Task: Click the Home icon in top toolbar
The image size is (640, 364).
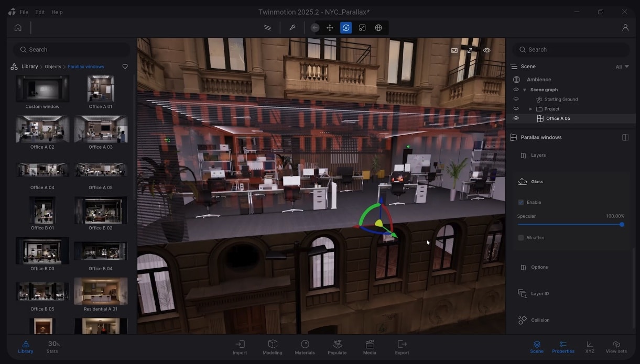Action: pos(18,28)
